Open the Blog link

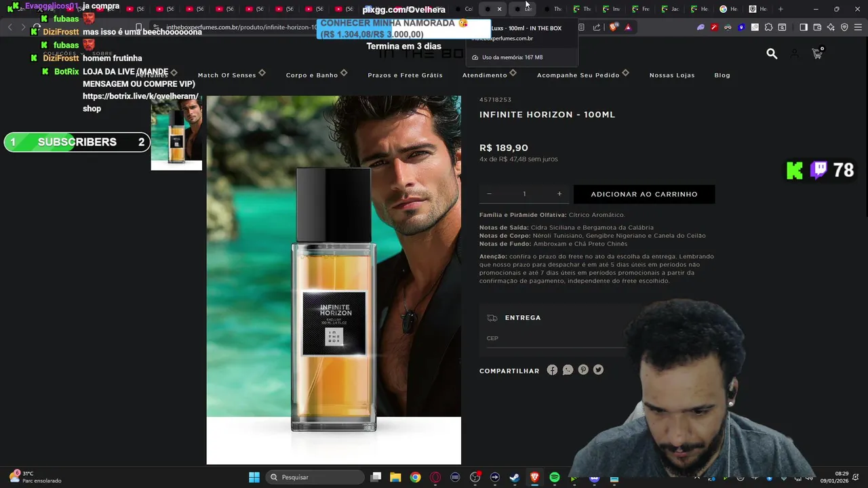point(722,75)
